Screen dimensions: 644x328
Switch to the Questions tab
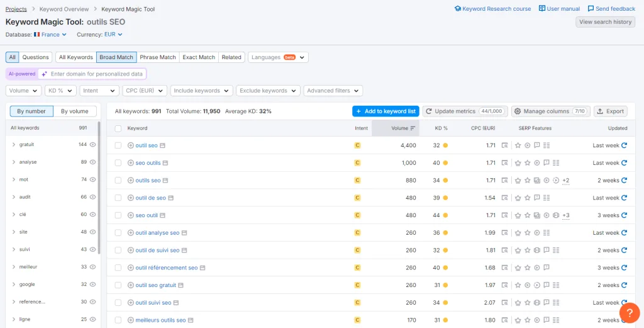coord(35,57)
